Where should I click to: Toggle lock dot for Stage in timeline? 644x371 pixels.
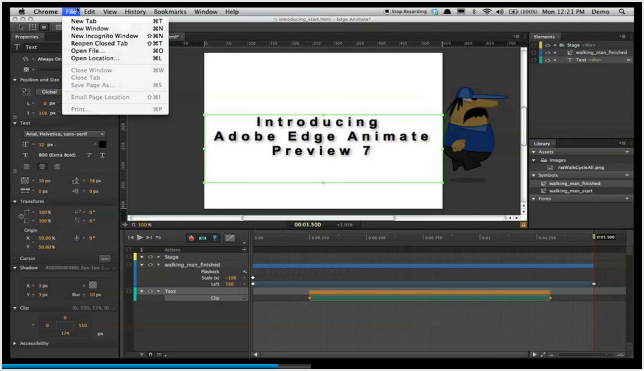coord(159,257)
